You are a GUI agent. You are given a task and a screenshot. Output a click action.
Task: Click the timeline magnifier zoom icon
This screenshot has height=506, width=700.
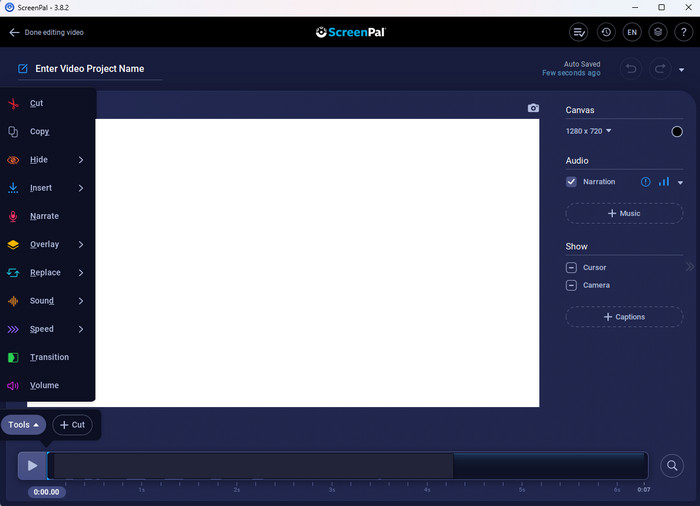672,466
